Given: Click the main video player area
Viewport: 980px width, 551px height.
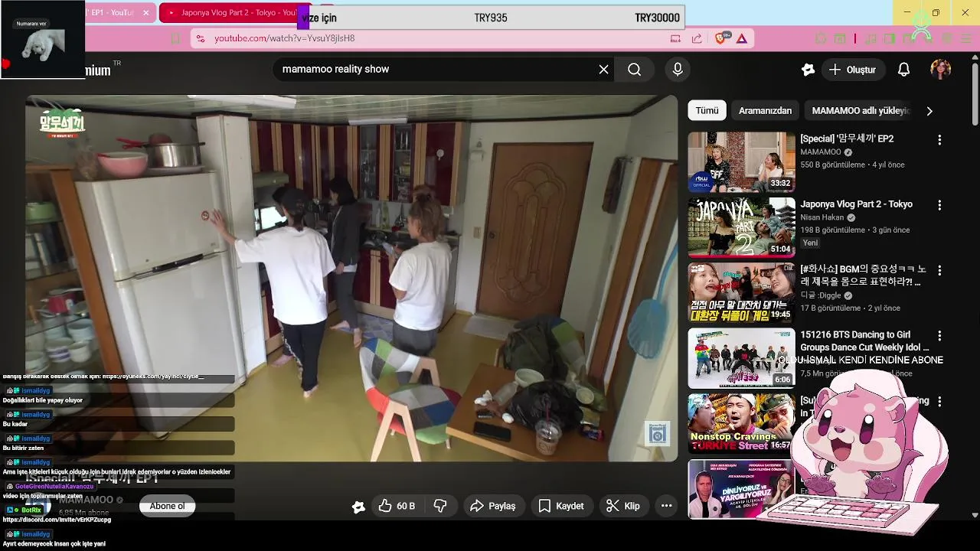Looking at the screenshot, I should click(x=351, y=279).
